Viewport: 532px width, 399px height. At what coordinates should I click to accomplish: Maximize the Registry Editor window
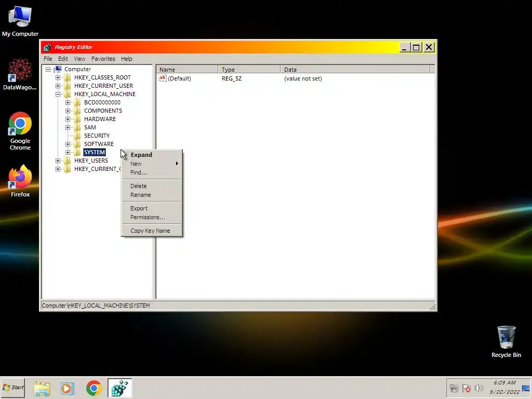point(416,47)
